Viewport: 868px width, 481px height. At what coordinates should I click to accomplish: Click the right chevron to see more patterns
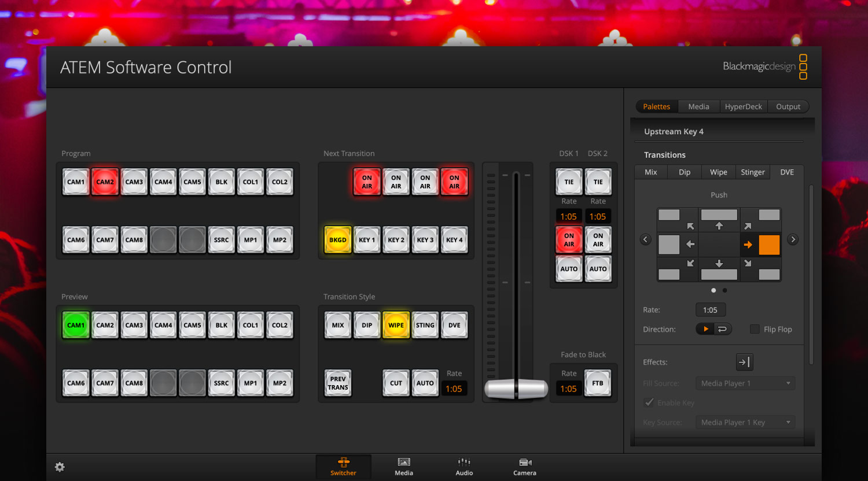pos(793,239)
